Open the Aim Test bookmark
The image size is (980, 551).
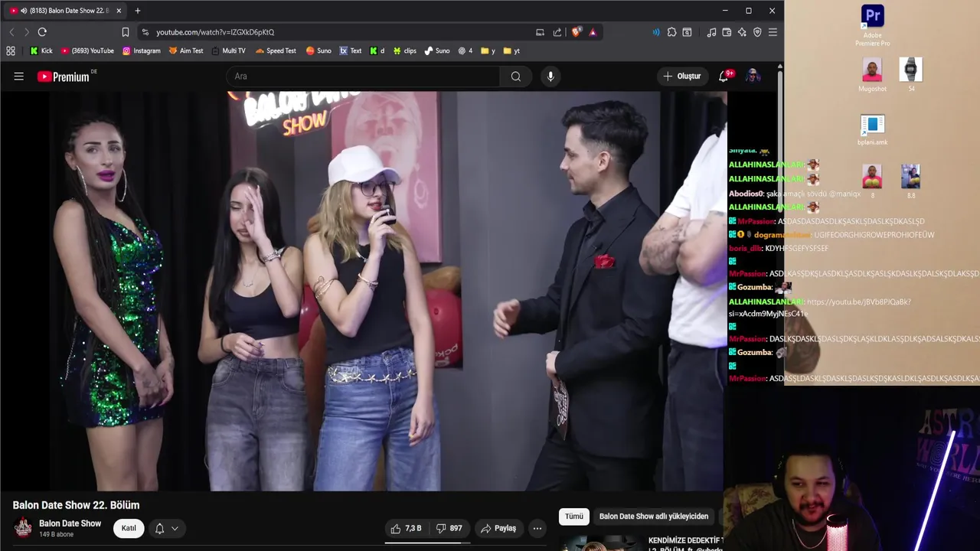pos(186,51)
